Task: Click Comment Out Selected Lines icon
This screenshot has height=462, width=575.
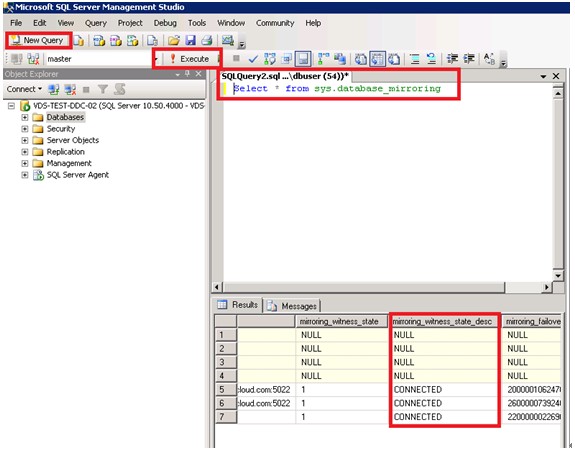Action: 415,59
